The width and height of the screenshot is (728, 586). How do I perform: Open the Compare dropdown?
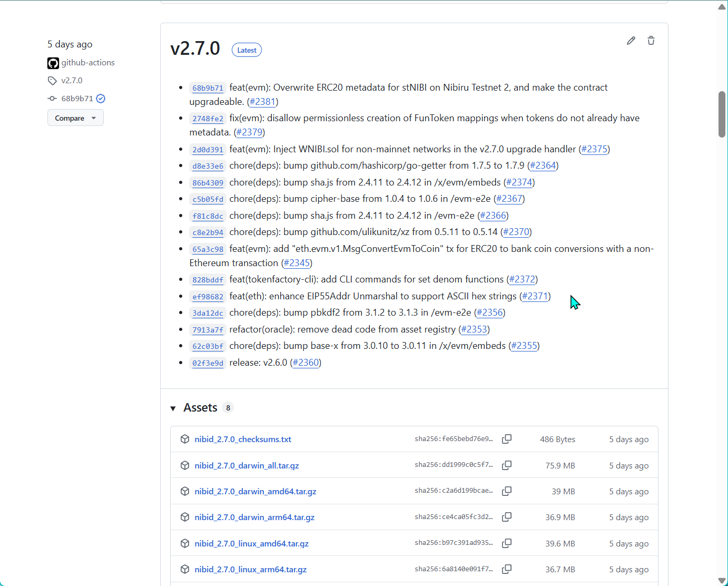[75, 118]
